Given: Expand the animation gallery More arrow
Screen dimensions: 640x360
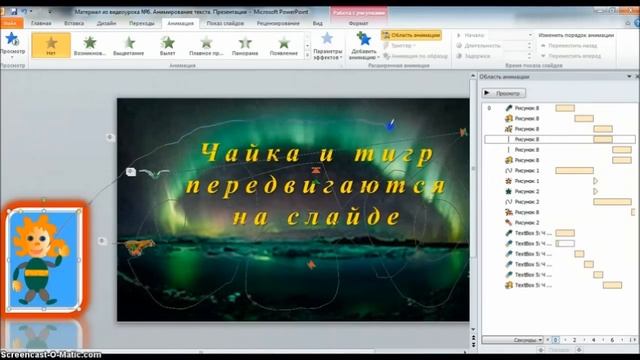Looking at the screenshot, I should tap(307, 55).
